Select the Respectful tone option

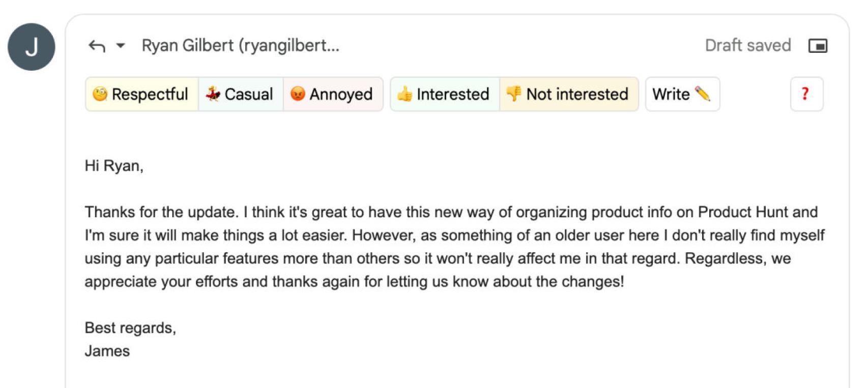141,94
